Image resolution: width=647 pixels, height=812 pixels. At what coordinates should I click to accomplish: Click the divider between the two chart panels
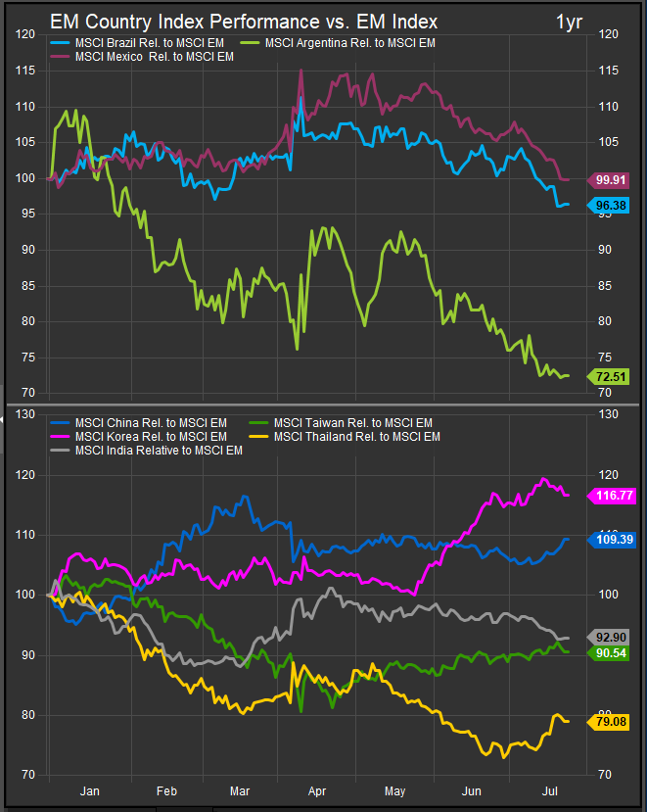[323, 404]
